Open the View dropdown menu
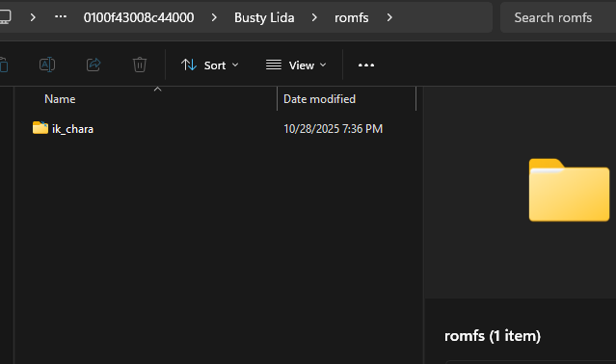616x364 pixels. 296,65
